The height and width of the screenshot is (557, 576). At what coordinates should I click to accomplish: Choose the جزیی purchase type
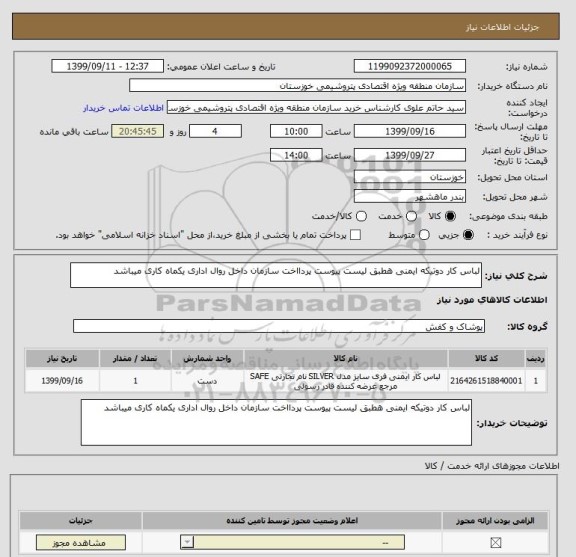[x=468, y=235]
